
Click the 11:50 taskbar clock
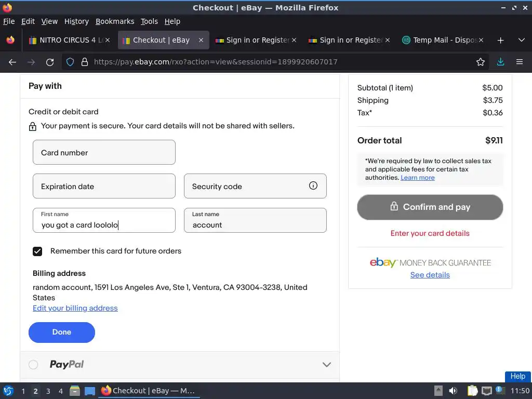(520, 391)
